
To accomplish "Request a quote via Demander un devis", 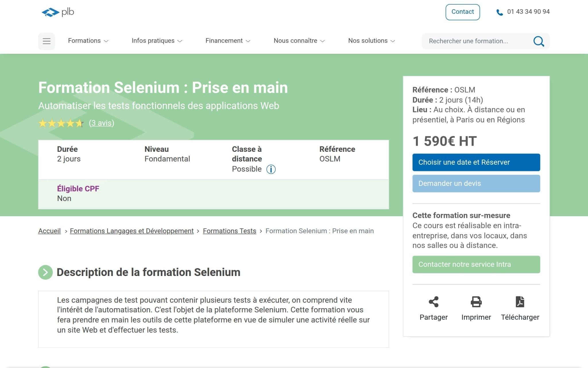I will 476,183.
